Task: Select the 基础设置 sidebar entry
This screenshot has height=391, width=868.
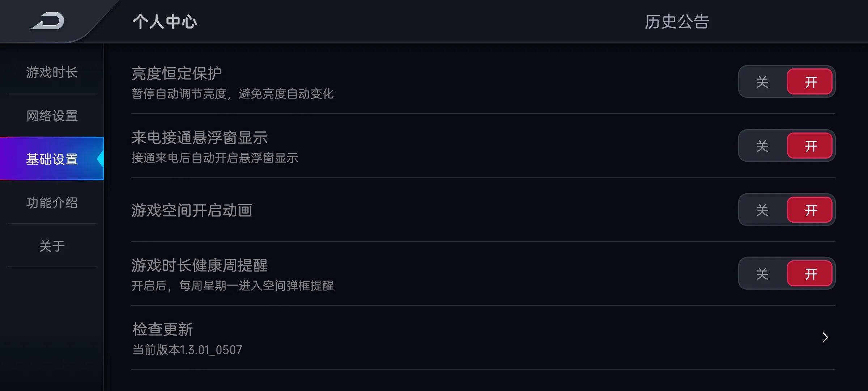Action: click(52, 159)
